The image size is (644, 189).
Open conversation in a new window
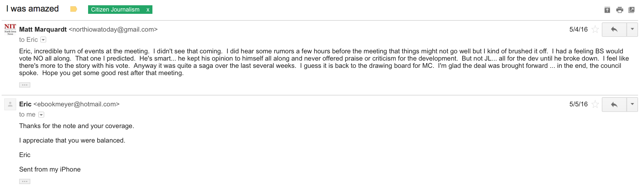pos(631,10)
